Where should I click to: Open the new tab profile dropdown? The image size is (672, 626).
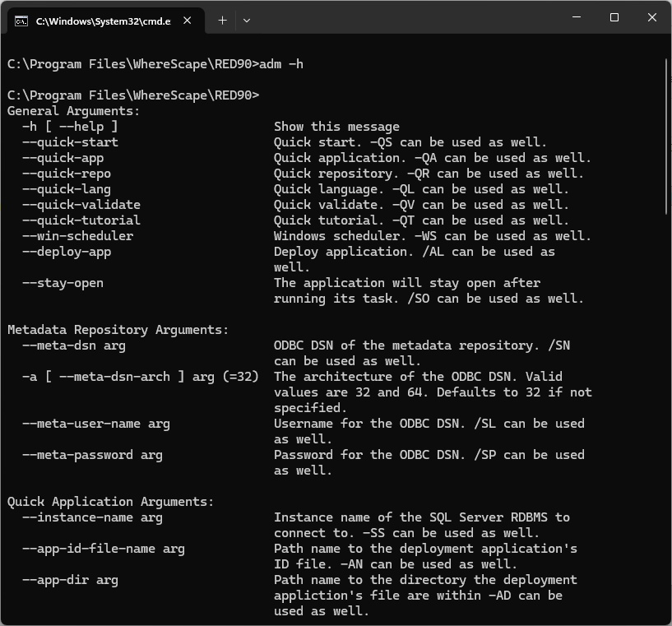point(247,21)
